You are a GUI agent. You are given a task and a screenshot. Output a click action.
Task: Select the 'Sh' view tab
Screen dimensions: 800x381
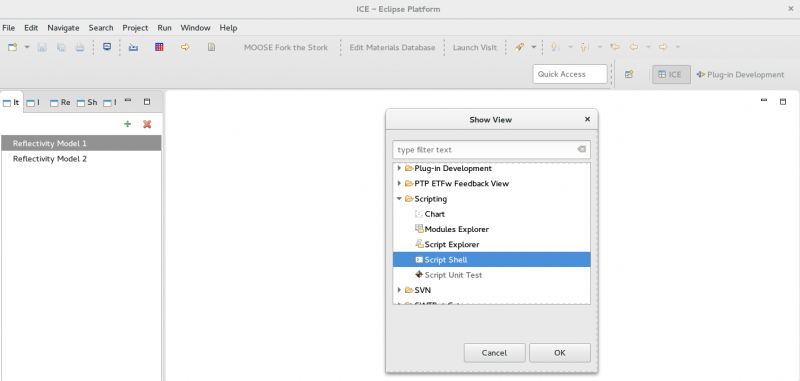pos(87,103)
